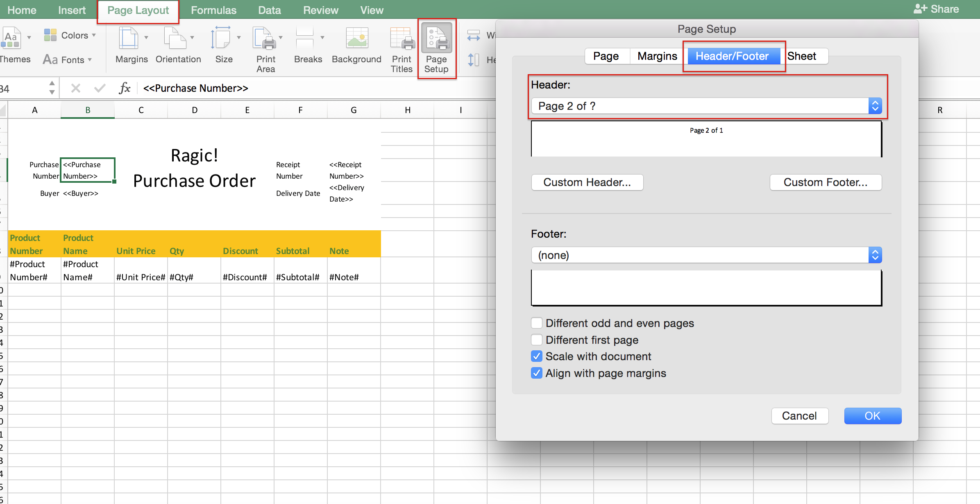Expand the Size dropdown arrow
The width and height of the screenshot is (980, 504).
coord(239,37)
